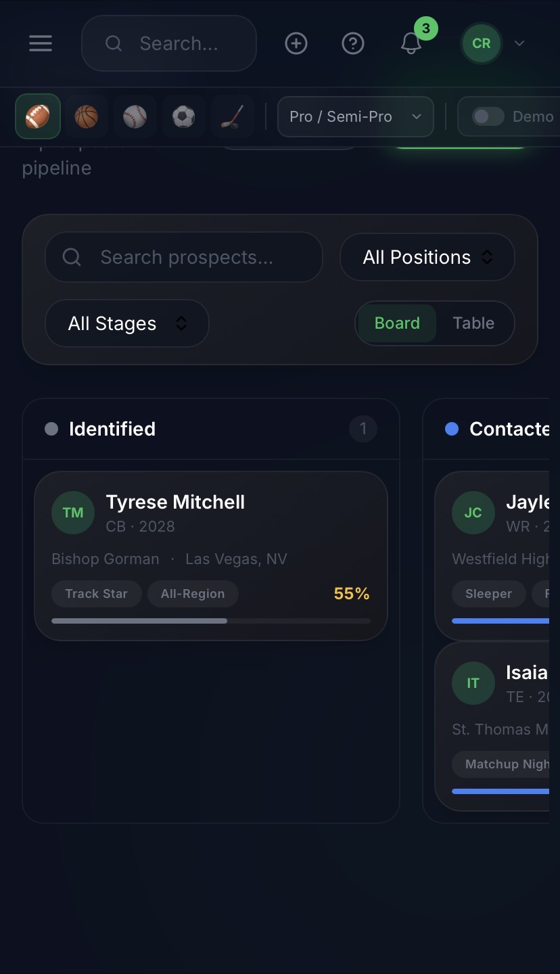This screenshot has height=974, width=560.
Task: Click the Identified pipeline column header
Action: tap(112, 428)
